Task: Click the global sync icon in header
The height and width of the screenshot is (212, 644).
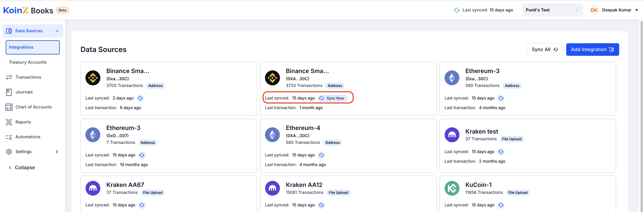Action: pyautogui.click(x=456, y=10)
